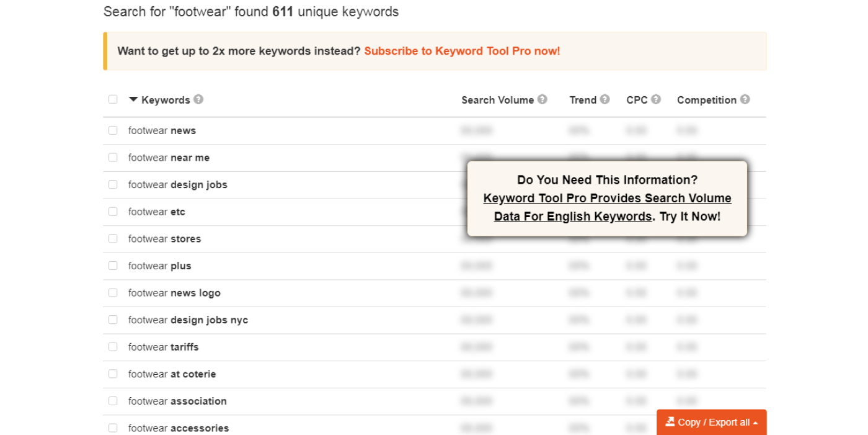The height and width of the screenshot is (435, 868).
Task: Select checkbox for 'footwear at coterie'
Action: click(113, 374)
